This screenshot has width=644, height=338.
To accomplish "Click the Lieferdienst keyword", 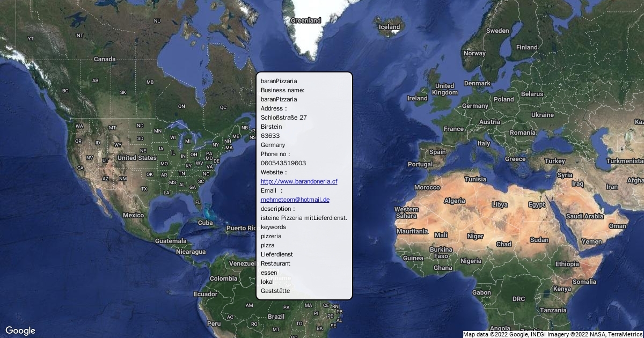I will (x=277, y=254).
